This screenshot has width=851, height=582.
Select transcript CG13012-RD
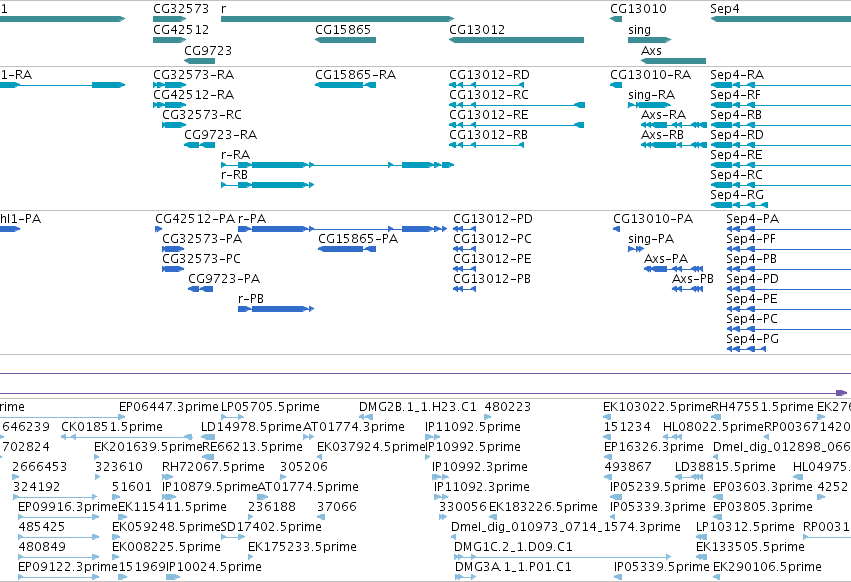490,74
